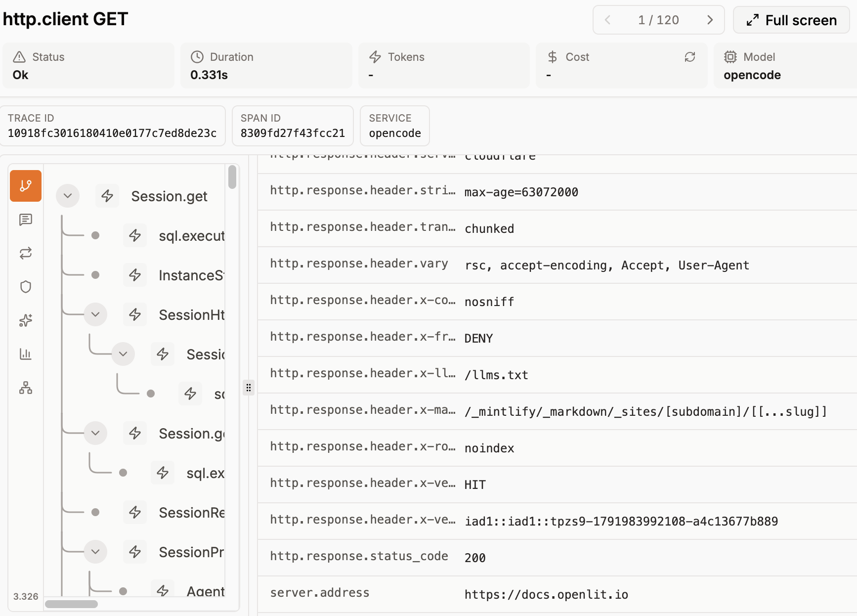Click the panel resize grip handle
This screenshot has height=616, width=857.
tap(249, 388)
